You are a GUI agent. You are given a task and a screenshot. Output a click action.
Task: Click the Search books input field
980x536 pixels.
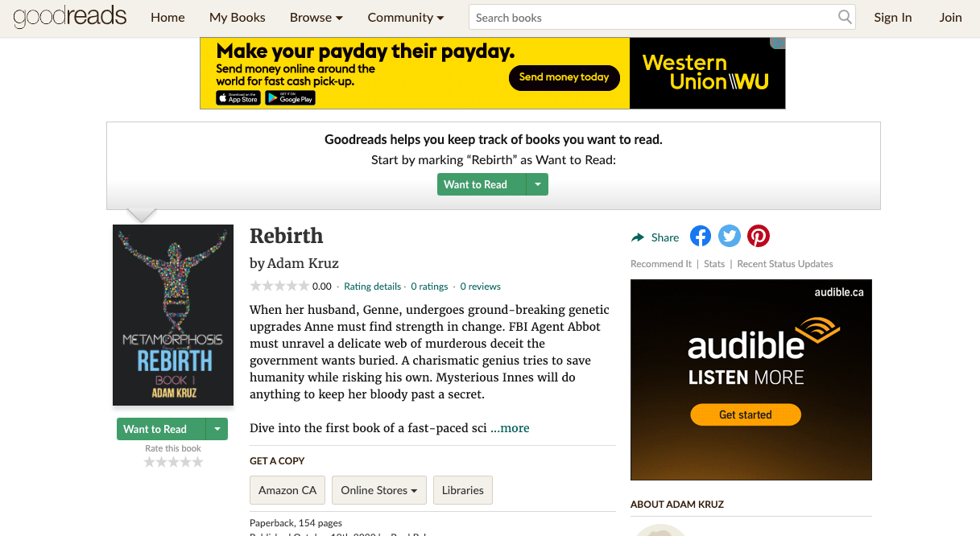(x=652, y=17)
